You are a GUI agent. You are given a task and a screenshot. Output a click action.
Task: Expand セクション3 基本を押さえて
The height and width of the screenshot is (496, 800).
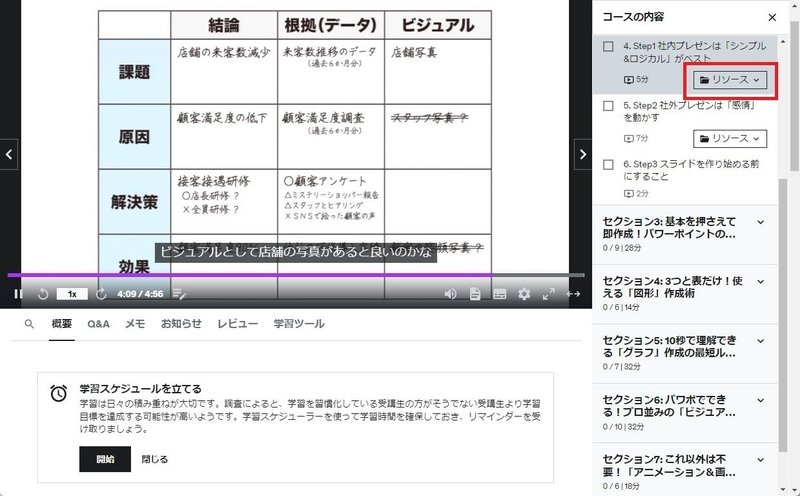[x=685, y=234]
